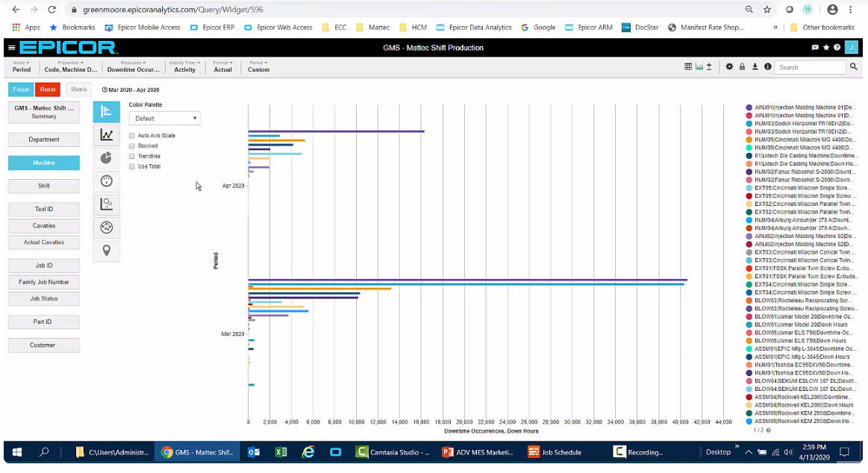Open the Period dropdown showing Custom
The image size is (868, 473).
[x=258, y=66]
